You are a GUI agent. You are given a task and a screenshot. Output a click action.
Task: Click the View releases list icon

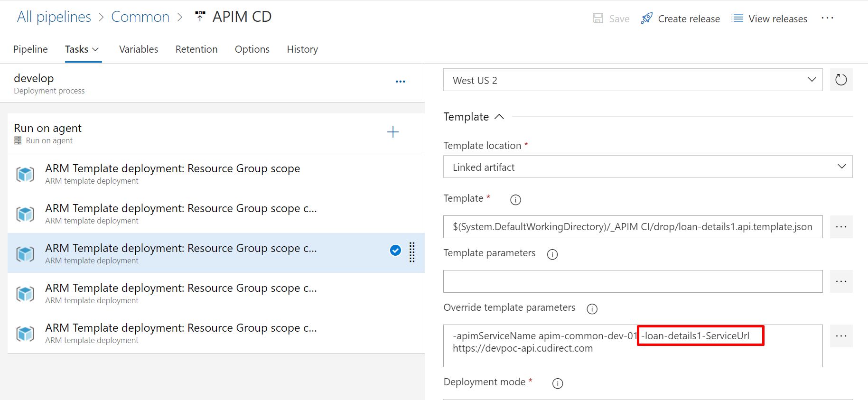[737, 19]
